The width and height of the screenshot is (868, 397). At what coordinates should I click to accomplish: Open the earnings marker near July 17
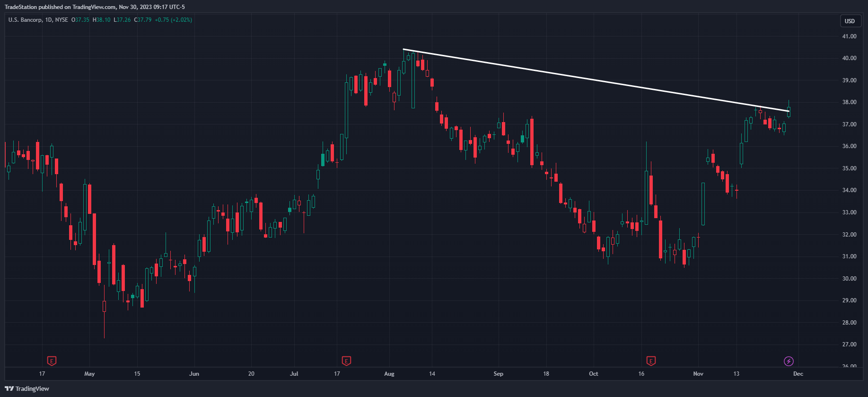click(346, 361)
